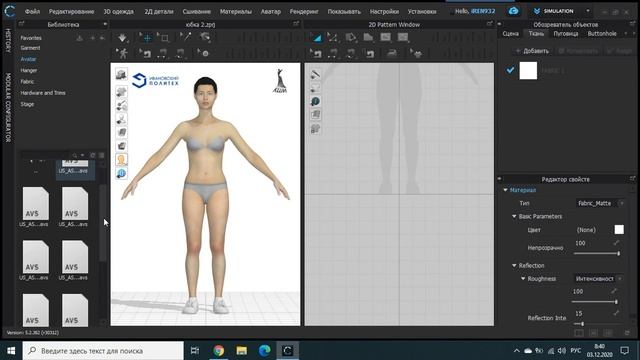
Task: Select the Pin tool in 3D toolbar
Action: [x=186, y=38]
